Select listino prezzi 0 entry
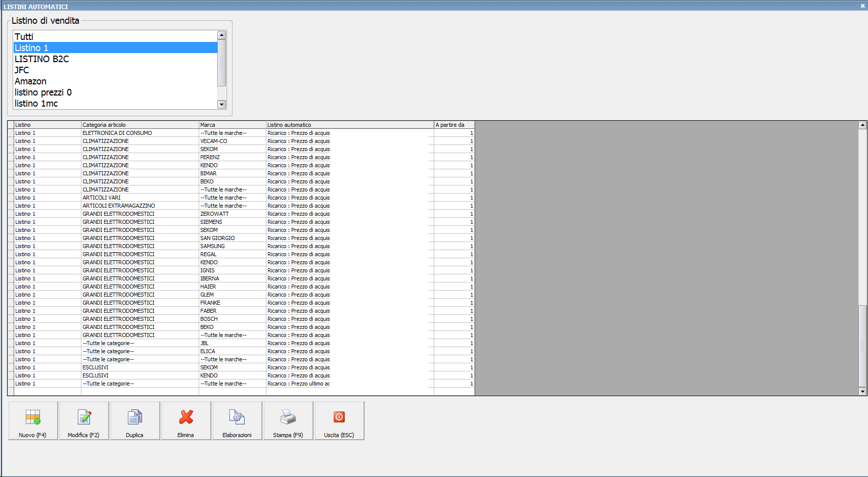Screen dimensions: 868x477 point(115,92)
